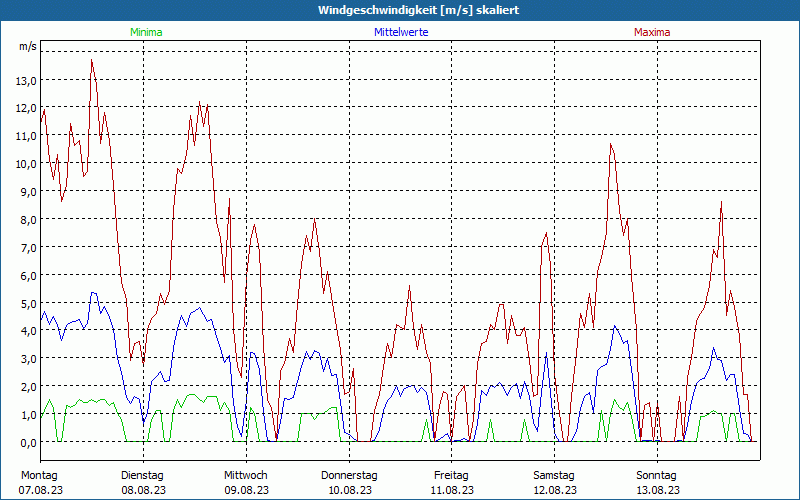
Task: Click the red Maxima legend label
Action: point(652,32)
